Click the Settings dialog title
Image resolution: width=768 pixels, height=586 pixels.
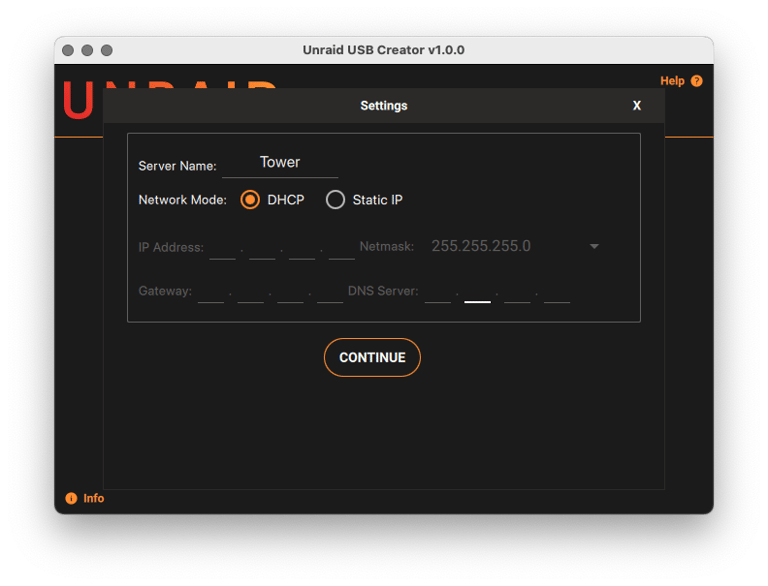point(384,105)
